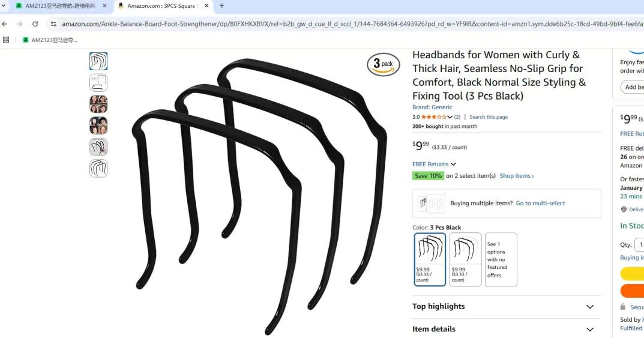The image size is (644, 338).
Task: Open the apps grid icon in bookmarks bar
Action: pyautogui.click(x=6, y=40)
